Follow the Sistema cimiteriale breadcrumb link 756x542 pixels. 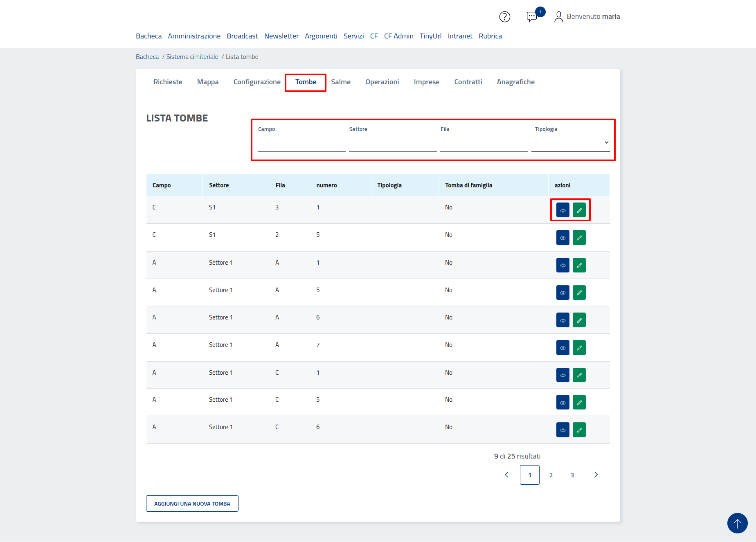click(192, 57)
